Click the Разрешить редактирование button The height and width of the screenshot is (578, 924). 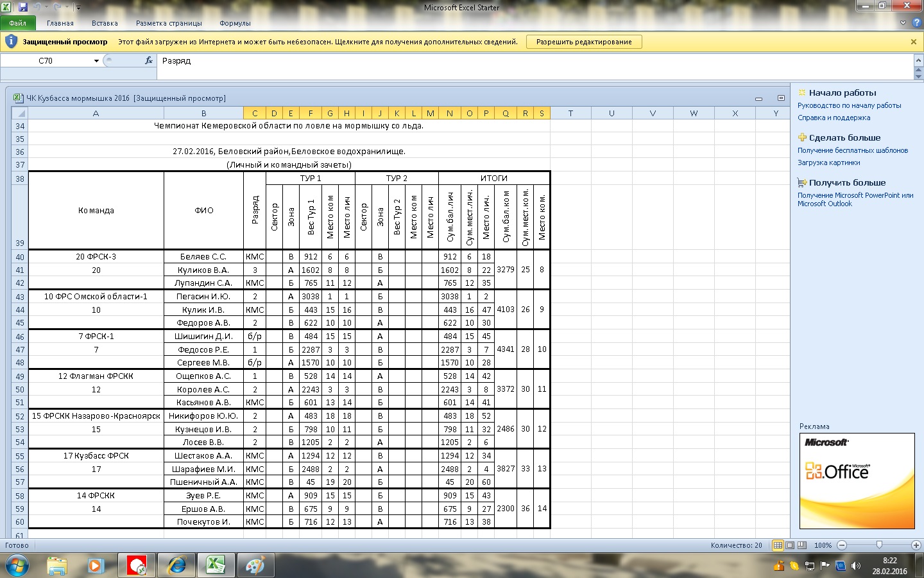(584, 42)
